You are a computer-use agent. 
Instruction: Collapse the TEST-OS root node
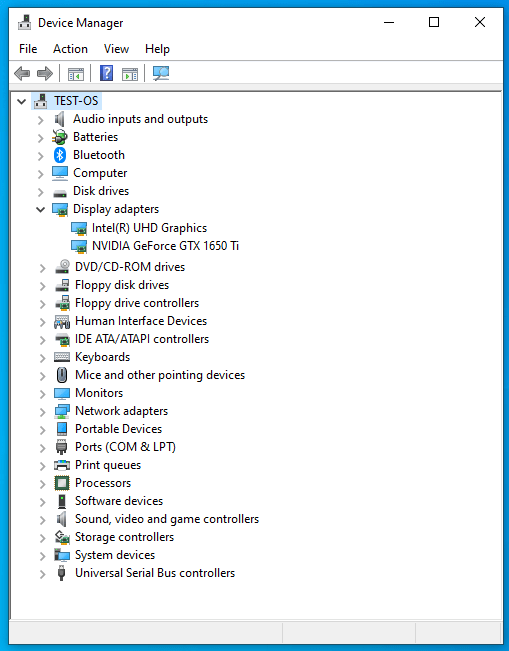coord(22,101)
